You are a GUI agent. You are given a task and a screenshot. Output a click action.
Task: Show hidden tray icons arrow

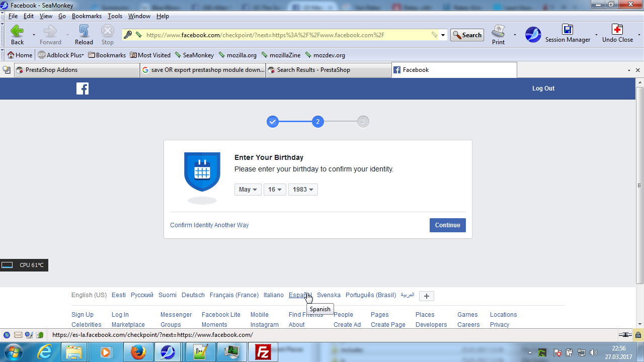530,352
